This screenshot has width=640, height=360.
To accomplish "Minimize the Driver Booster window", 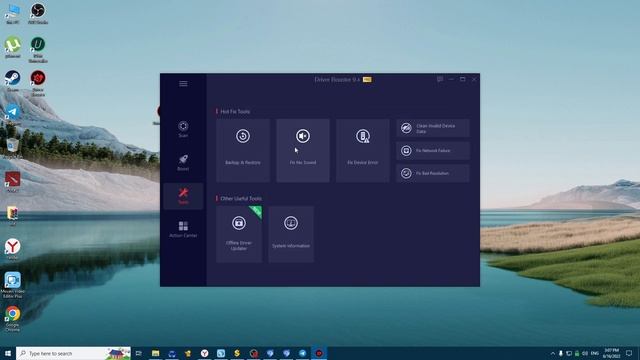I will pyautogui.click(x=451, y=79).
